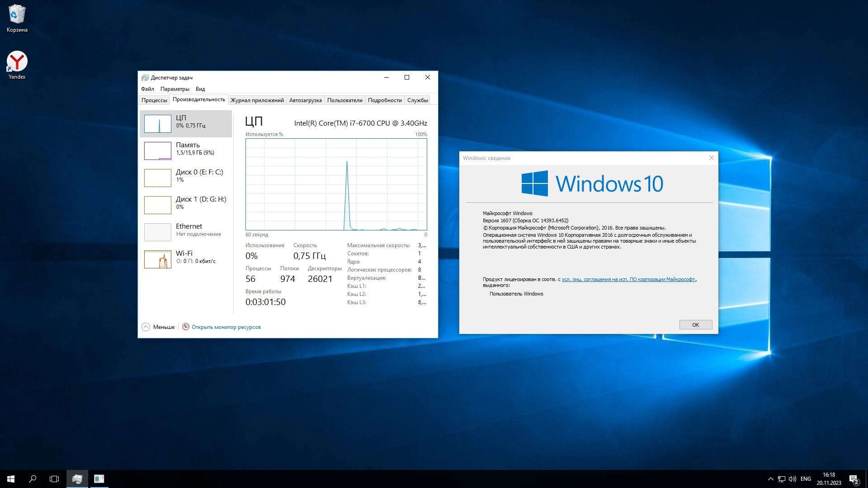Click the Resource Monitor icon
This screenshot has height=488, width=868.
pos(186,327)
